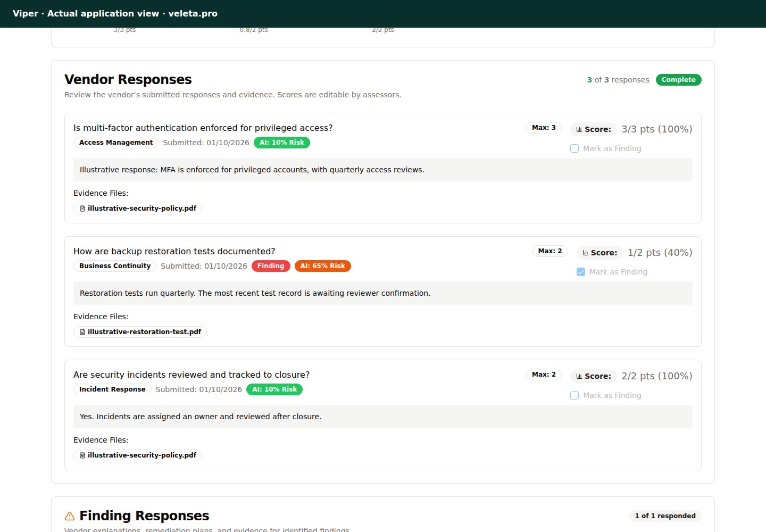Click the Max: 2 badge on the security incidents question
This screenshot has height=532, width=766.
pyautogui.click(x=544, y=375)
